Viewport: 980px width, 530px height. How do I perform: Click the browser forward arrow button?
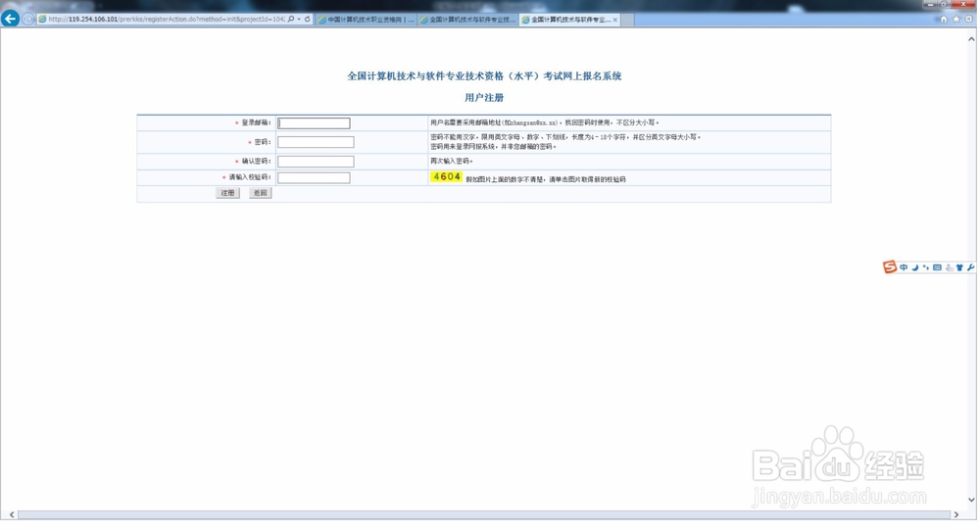coord(28,19)
